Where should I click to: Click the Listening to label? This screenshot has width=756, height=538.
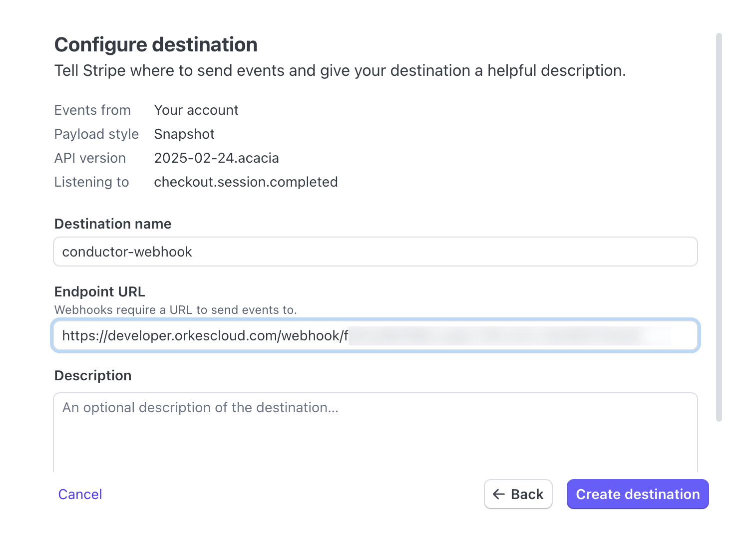(x=91, y=182)
